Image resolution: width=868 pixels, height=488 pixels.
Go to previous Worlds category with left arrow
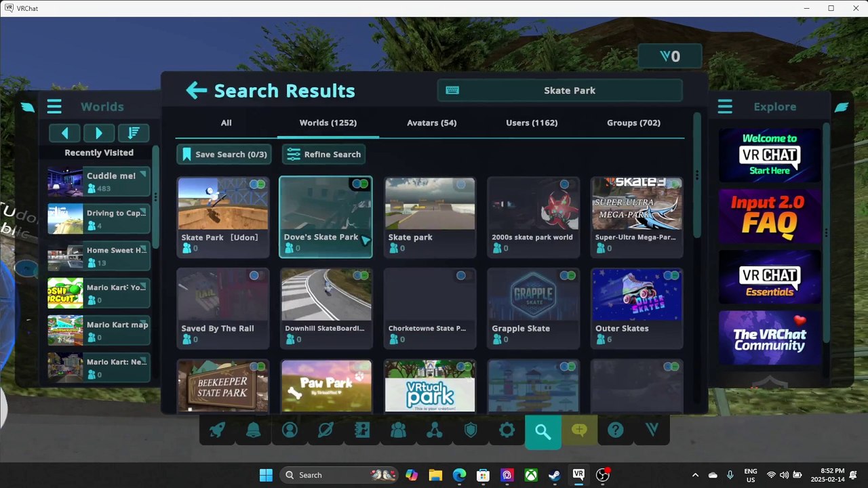point(65,133)
